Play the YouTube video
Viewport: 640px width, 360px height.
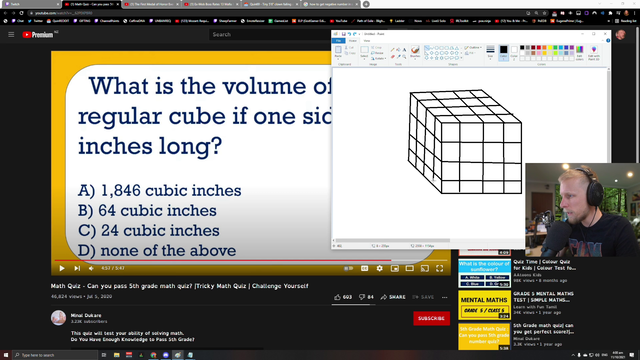pos(62,268)
